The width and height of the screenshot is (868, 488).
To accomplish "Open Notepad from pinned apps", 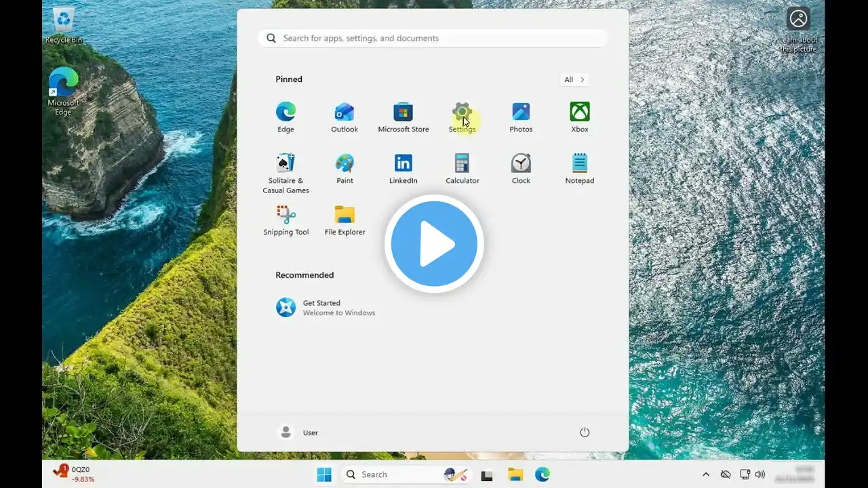I will tap(580, 169).
